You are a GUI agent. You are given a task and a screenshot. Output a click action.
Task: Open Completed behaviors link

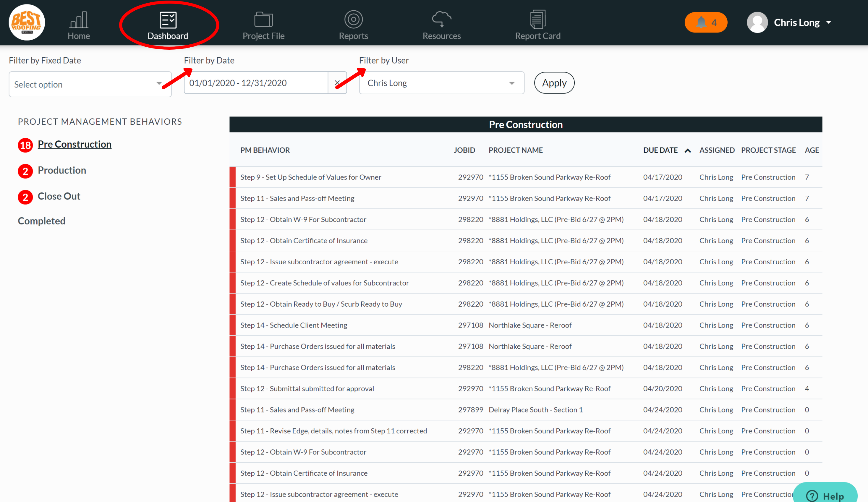pyautogui.click(x=42, y=221)
